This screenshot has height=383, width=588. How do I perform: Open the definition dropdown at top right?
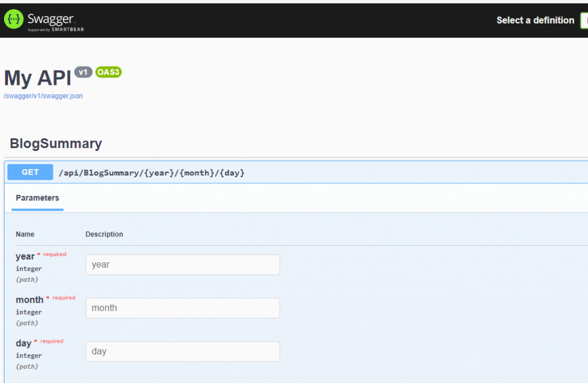click(x=584, y=20)
